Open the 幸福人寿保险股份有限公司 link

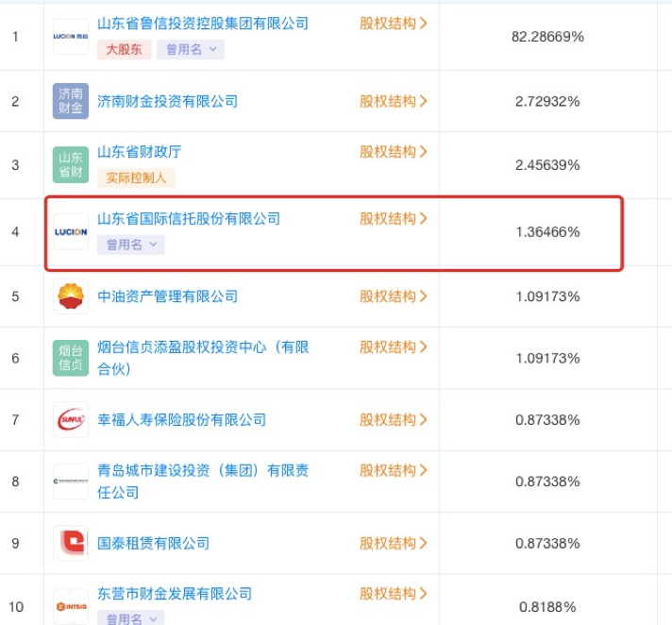coord(182,419)
